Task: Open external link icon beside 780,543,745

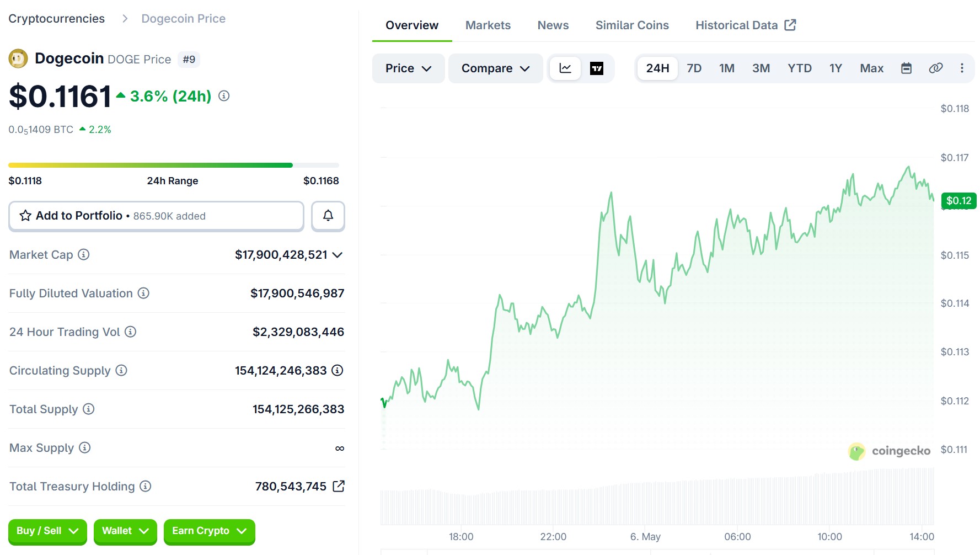Action: pyautogui.click(x=339, y=486)
